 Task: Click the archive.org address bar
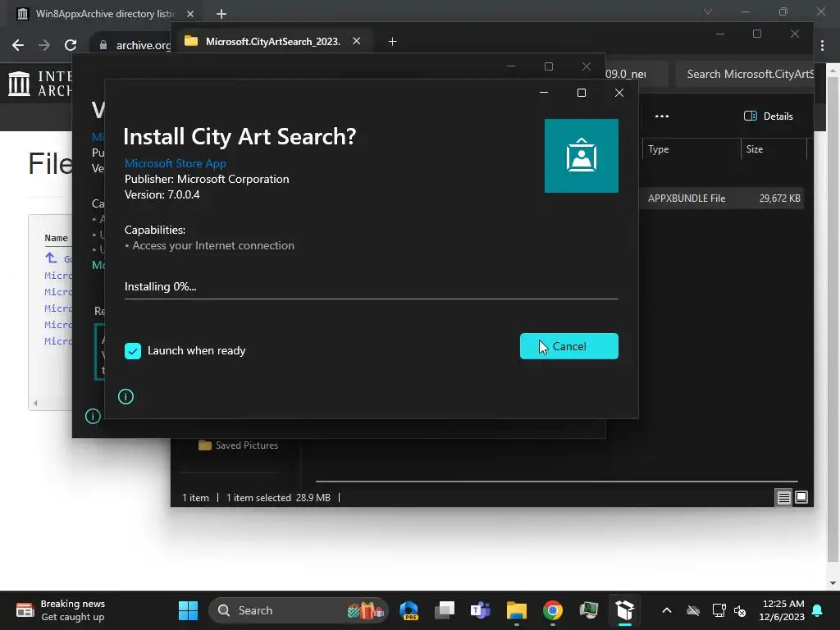coord(134,45)
